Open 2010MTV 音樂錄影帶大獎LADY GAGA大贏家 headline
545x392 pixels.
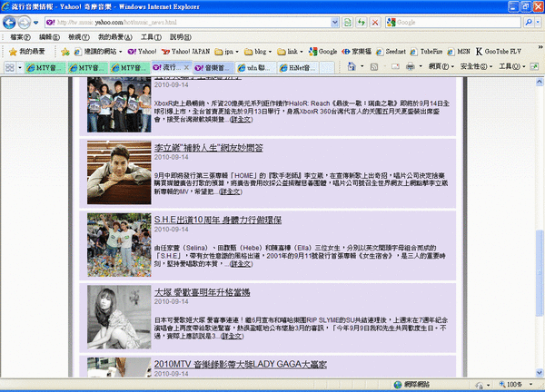(x=241, y=364)
